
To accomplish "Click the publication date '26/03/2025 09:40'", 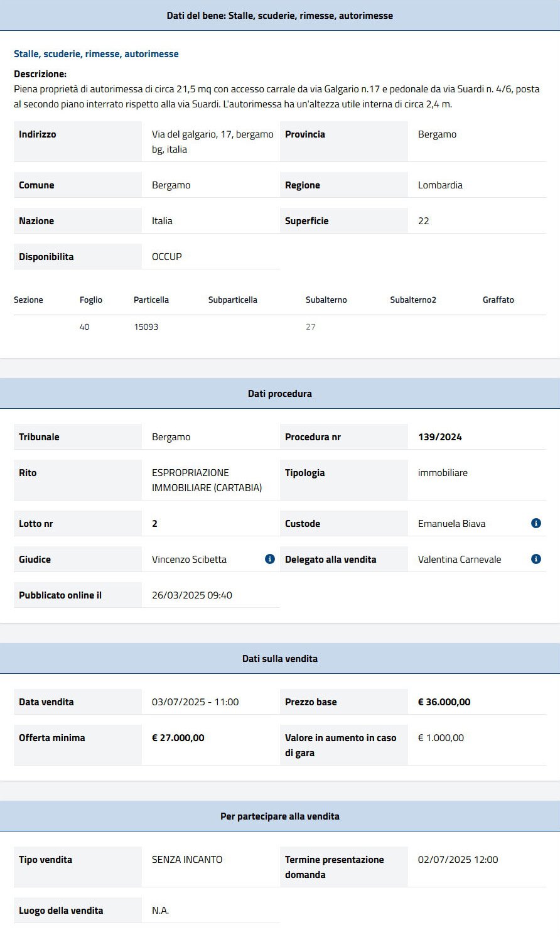I will 192,595.
